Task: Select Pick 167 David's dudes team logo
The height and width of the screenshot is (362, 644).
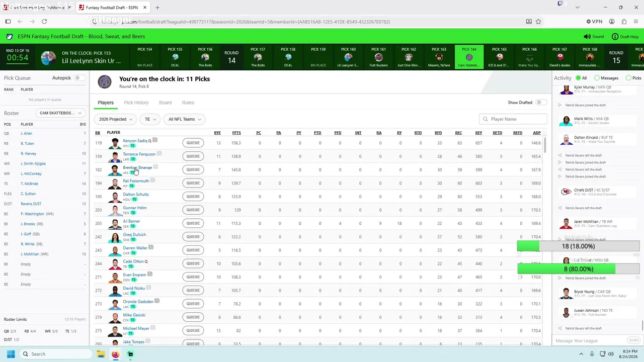Action: [559, 57]
